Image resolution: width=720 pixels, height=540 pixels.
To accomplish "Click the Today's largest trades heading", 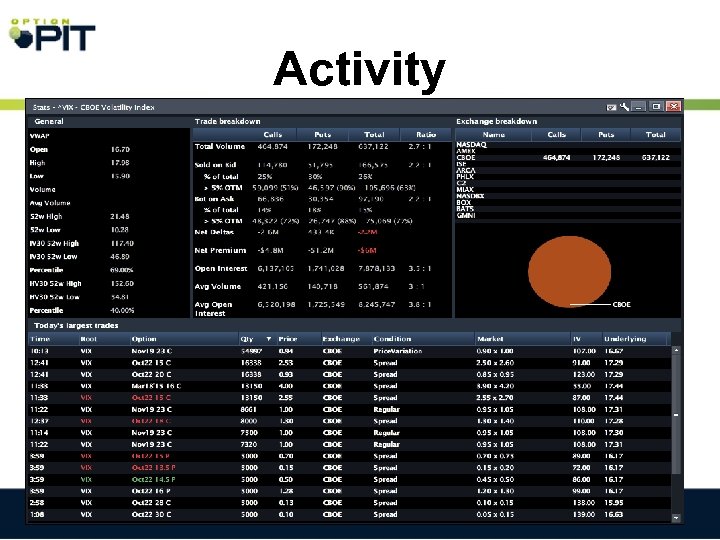I will coord(76,326).
